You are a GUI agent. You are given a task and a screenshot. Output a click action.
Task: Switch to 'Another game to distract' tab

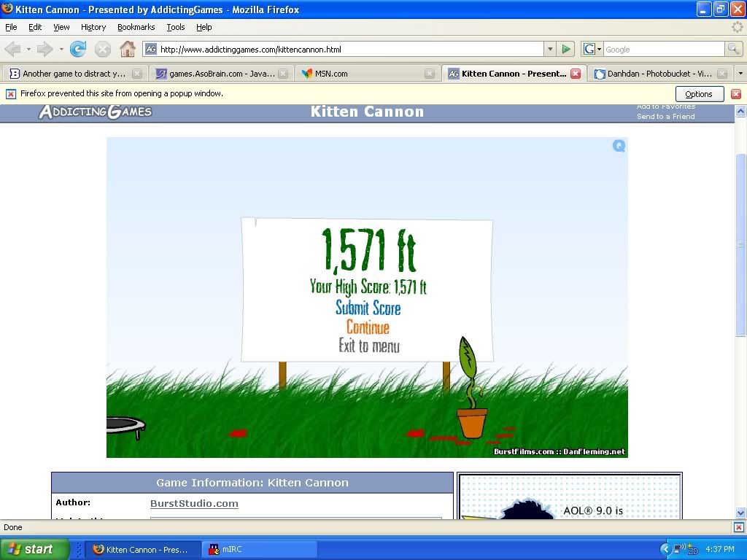coord(75,74)
